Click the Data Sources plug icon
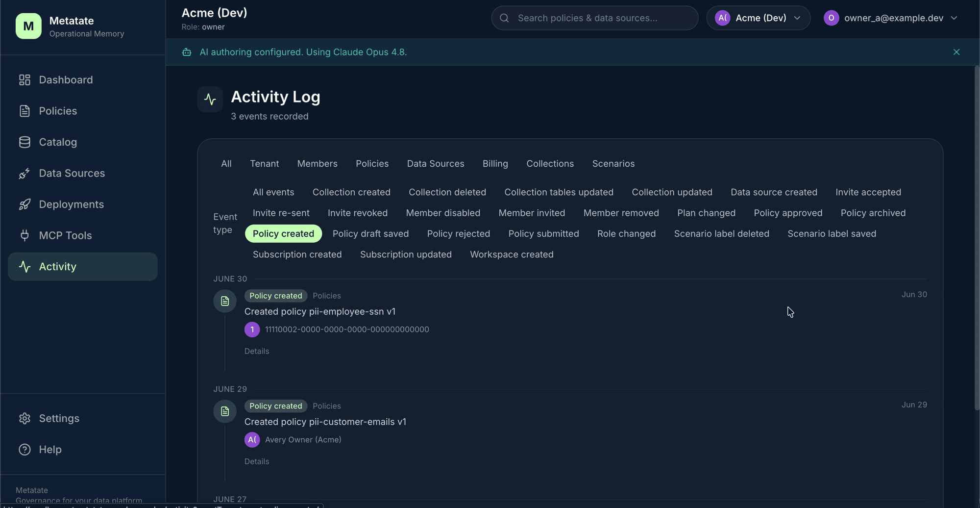The width and height of the screenshot is (980, 508). pos(24,173)
